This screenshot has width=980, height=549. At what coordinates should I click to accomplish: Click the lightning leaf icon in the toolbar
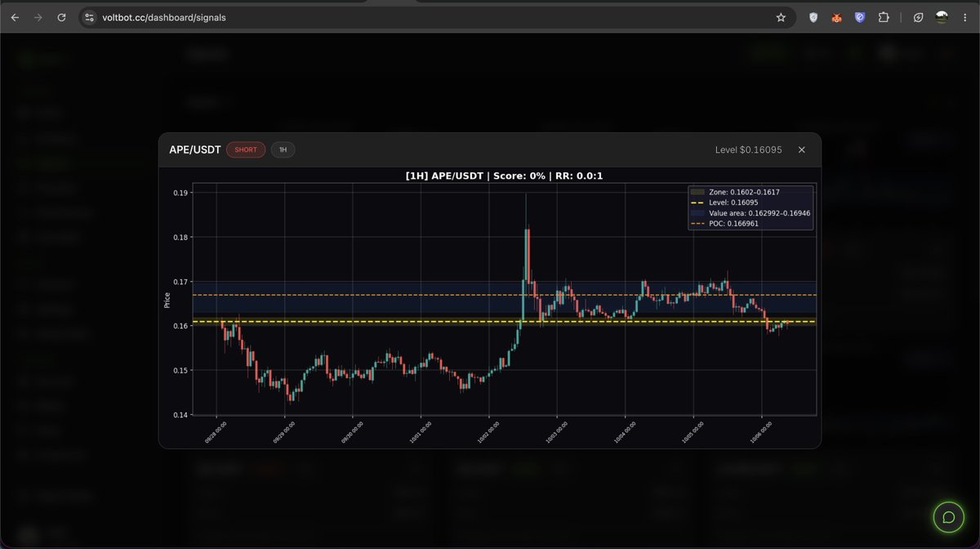[x=918, y=17]
